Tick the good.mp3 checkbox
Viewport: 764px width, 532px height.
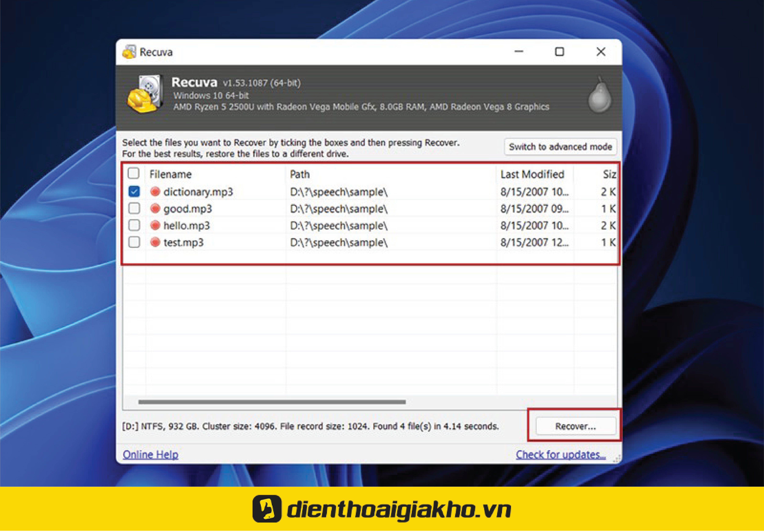coord(134,208)
